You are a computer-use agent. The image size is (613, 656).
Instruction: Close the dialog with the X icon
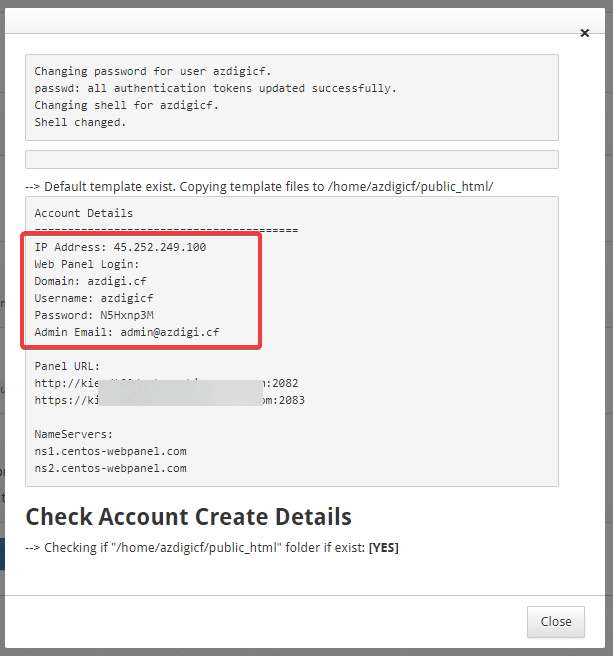[x=585, y=33]
